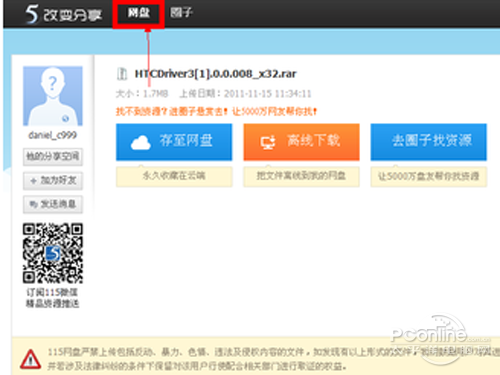Click the 115 改变分享 logo
Screen dimensions: 500x375
click(63, 15)
